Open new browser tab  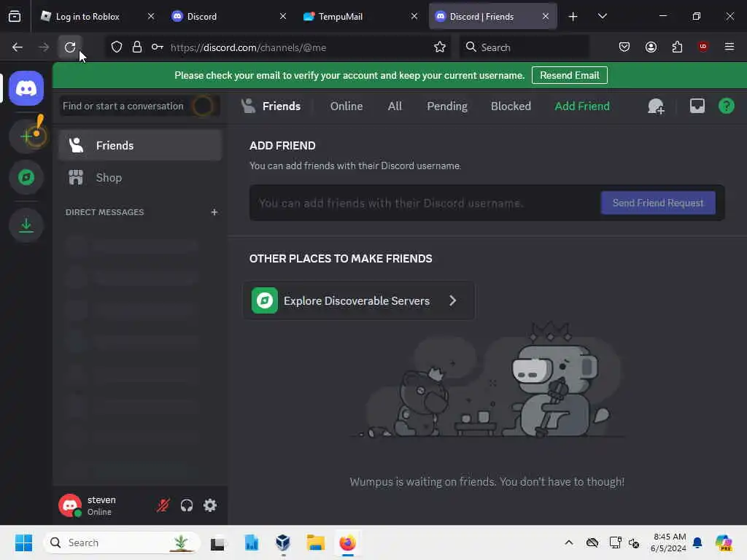click(573, 17)
